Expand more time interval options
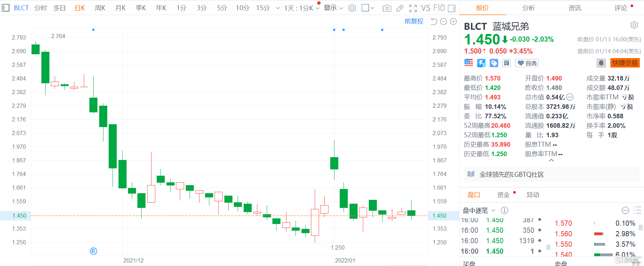The height and width of the screenshot is (266, 644). click(x=278, y=8)
